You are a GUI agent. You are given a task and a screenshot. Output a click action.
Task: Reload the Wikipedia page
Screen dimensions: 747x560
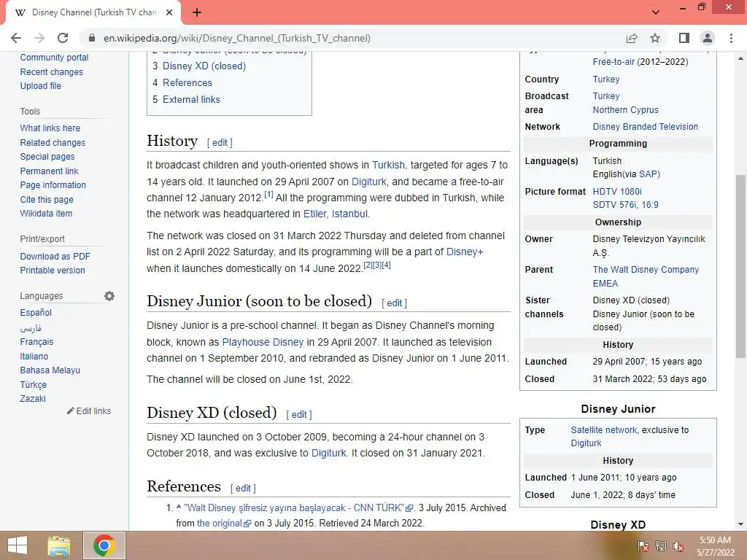(63, 38)
